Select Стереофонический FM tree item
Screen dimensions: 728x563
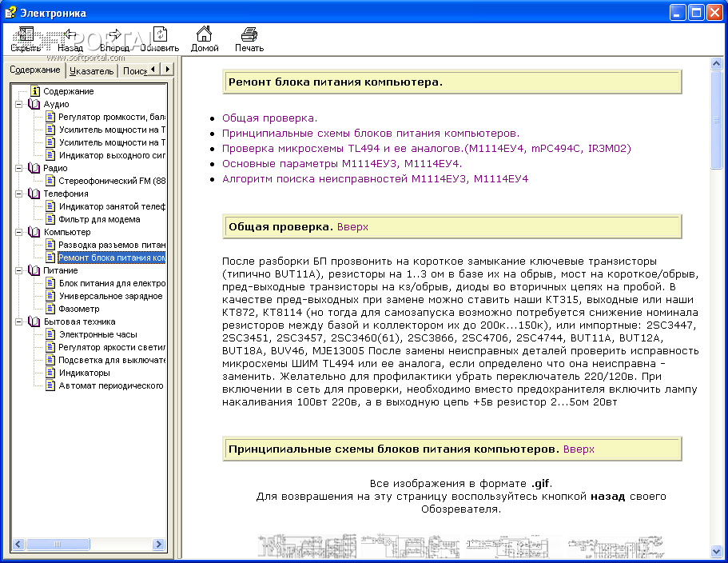point(111,181)
